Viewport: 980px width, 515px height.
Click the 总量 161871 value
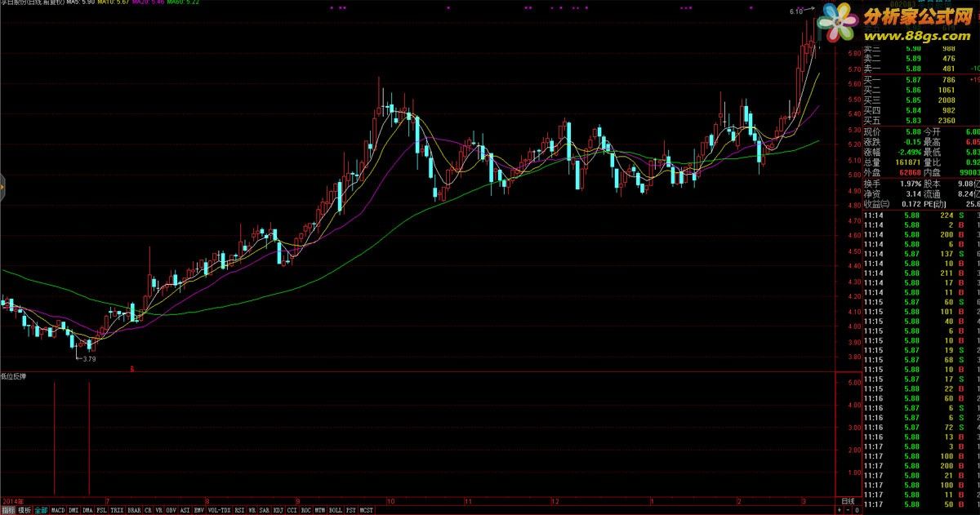point(906,162)
